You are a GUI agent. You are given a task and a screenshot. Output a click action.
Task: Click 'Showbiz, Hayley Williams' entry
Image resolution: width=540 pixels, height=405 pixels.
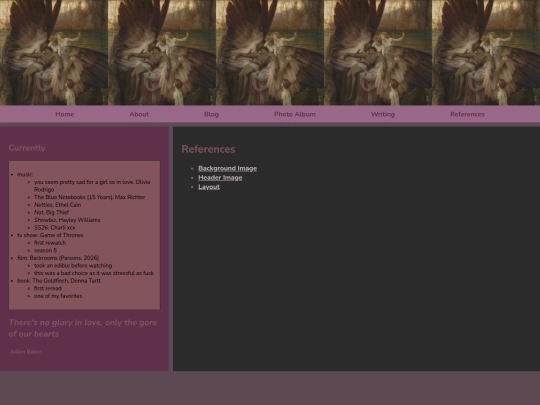tap(67, 220)
